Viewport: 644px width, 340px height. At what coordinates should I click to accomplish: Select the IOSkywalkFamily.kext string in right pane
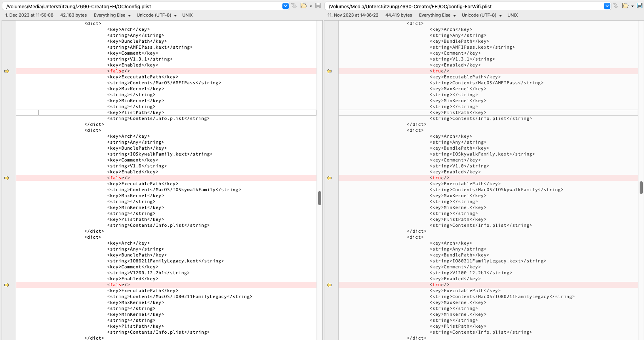(x=482, y=154)
